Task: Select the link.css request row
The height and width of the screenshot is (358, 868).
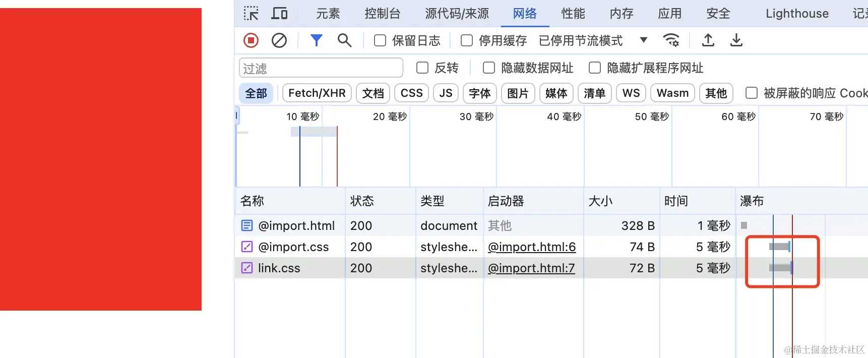Action: (x=551, y=268)
